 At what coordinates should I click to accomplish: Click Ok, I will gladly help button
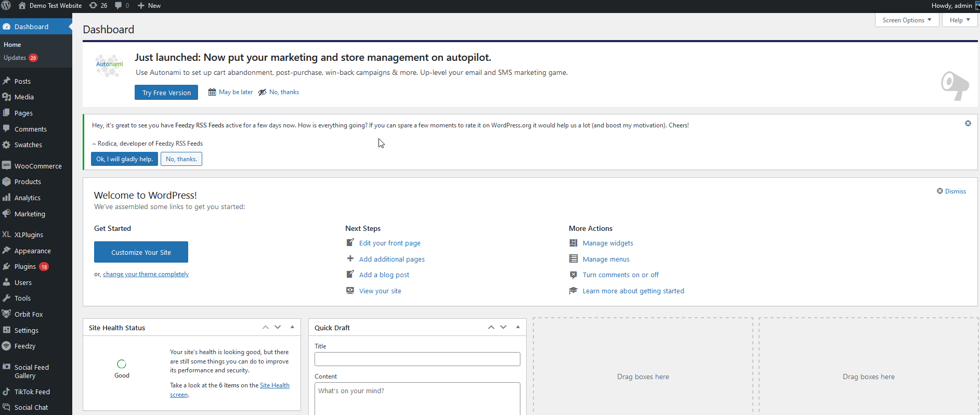pos(124,159)
